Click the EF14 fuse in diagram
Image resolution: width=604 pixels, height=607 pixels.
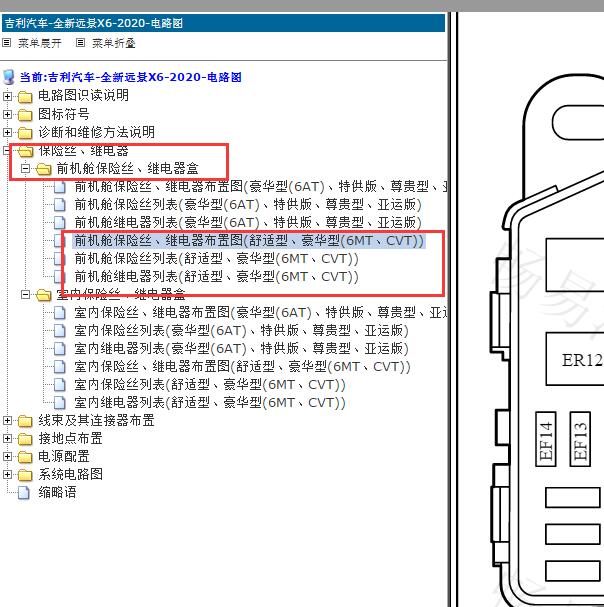(546, 439)
